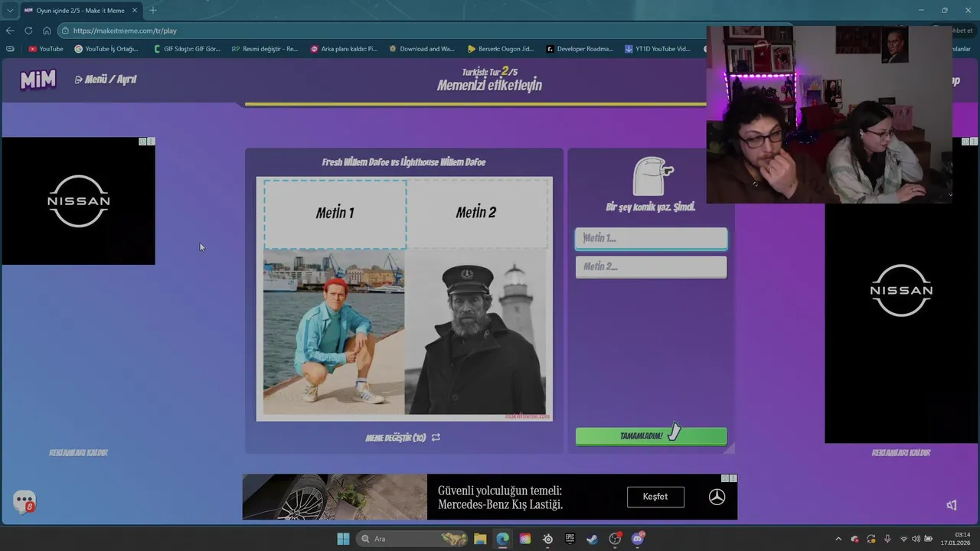Switch to the Make it Meme browser tab
This screenshot has width=980, height=551.
coord(80,10)
